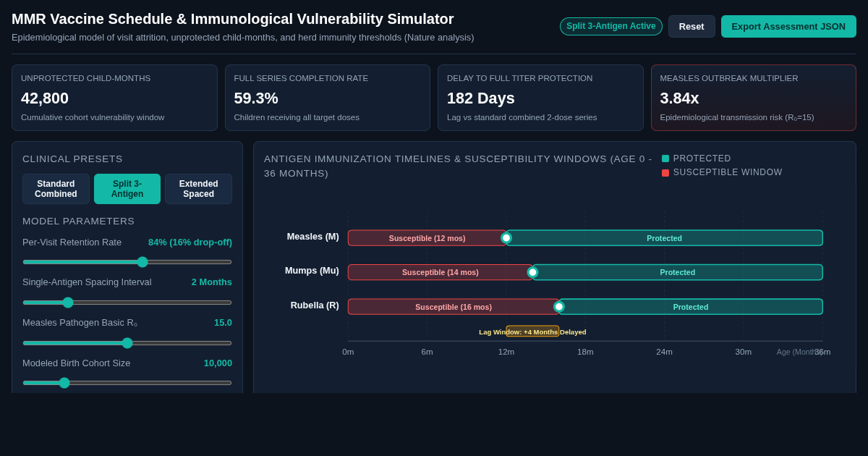Export the assessment as JSON
Viewport: 868px width, 456px height.
coord(788,27)
